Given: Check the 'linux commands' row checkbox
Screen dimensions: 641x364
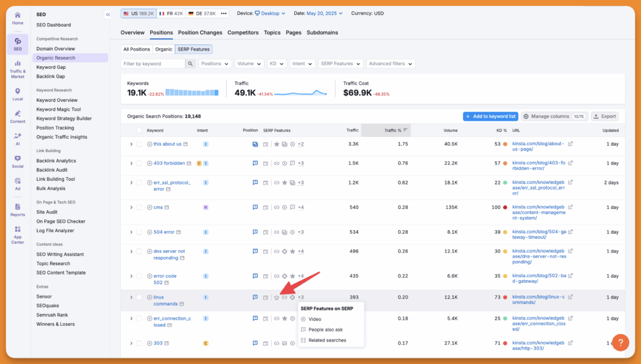Looking at the screenshot, I should click(139, 298).
